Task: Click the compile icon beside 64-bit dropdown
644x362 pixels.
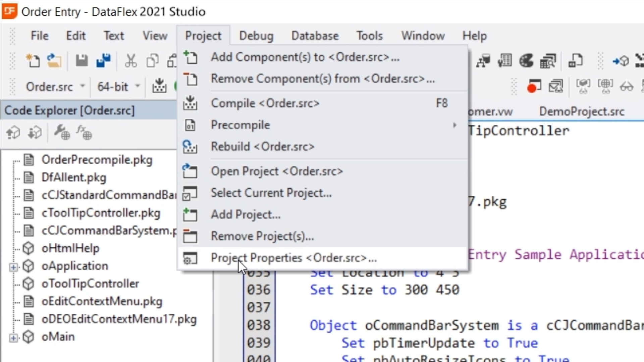Action: [x=159, y=86]
